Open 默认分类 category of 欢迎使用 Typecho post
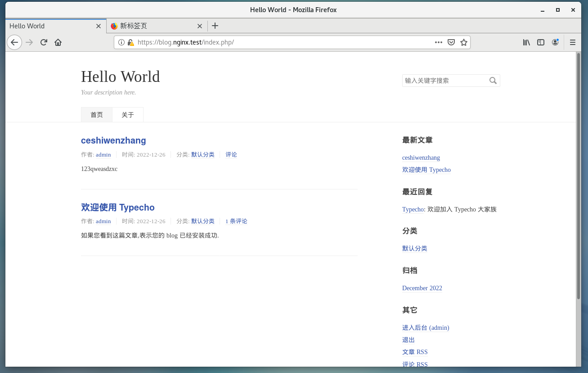 coord(203,221)
